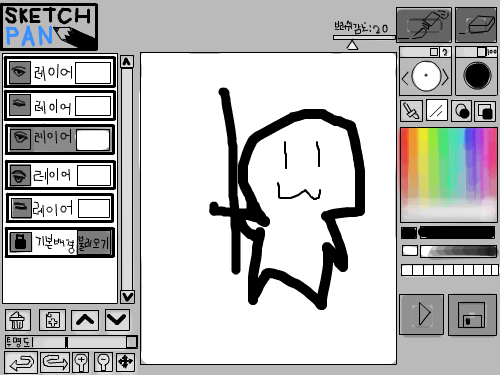Select the fifth 레이어 row name
This screenshot has width=500, height=375.
point(53,209)
